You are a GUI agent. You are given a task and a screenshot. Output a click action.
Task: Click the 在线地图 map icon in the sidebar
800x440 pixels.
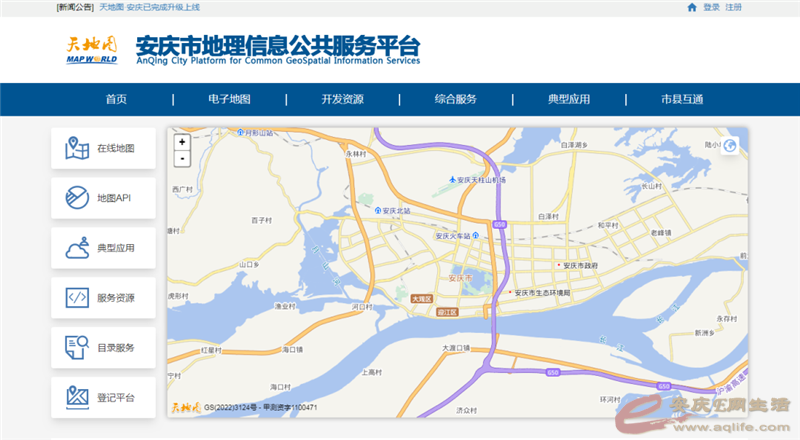pos(77,148)
